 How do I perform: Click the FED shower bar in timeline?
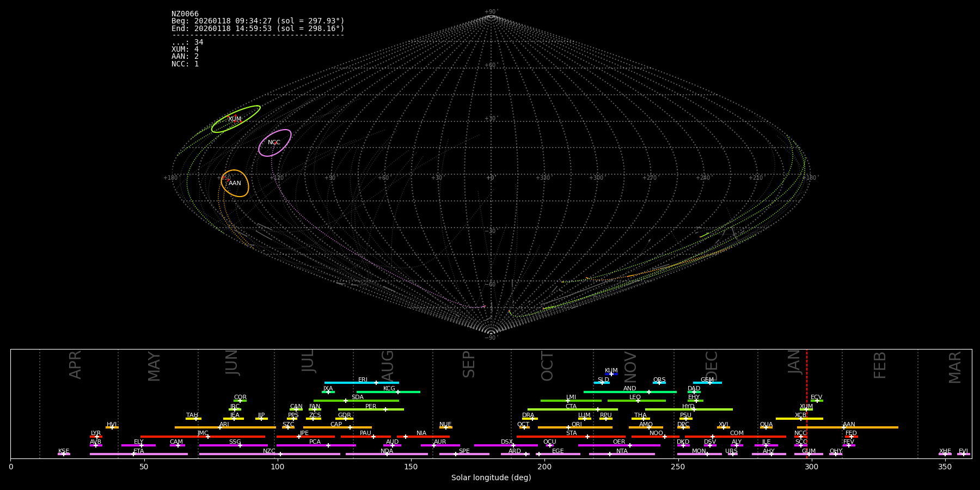[x=852, y=436]
